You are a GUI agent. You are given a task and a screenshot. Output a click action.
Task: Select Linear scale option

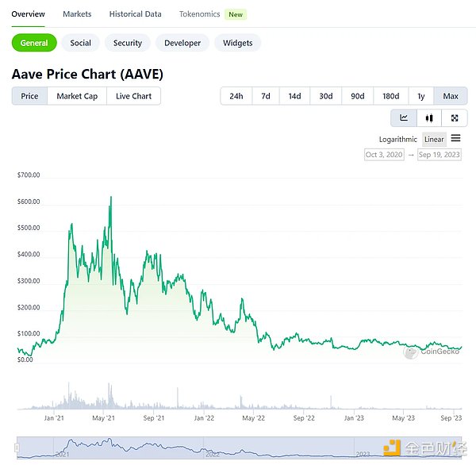[x=434, y=140]
